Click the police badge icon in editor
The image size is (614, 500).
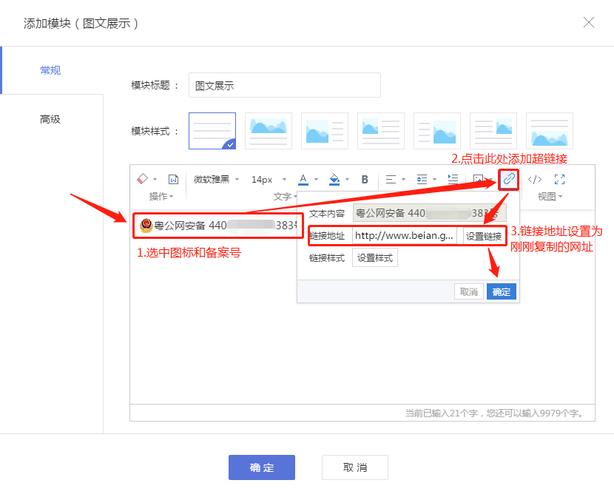click(146, 225)
